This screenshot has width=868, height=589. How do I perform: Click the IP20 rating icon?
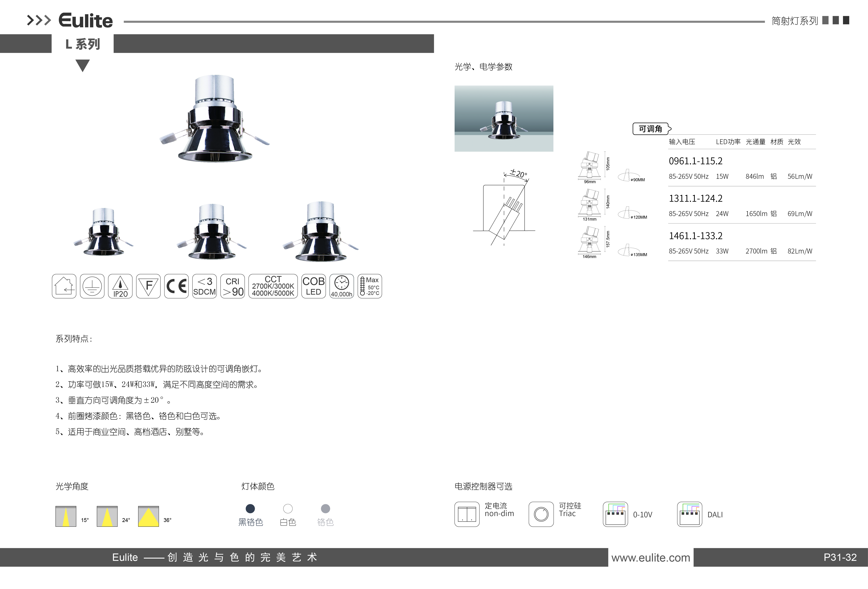[x=120, y=286]
